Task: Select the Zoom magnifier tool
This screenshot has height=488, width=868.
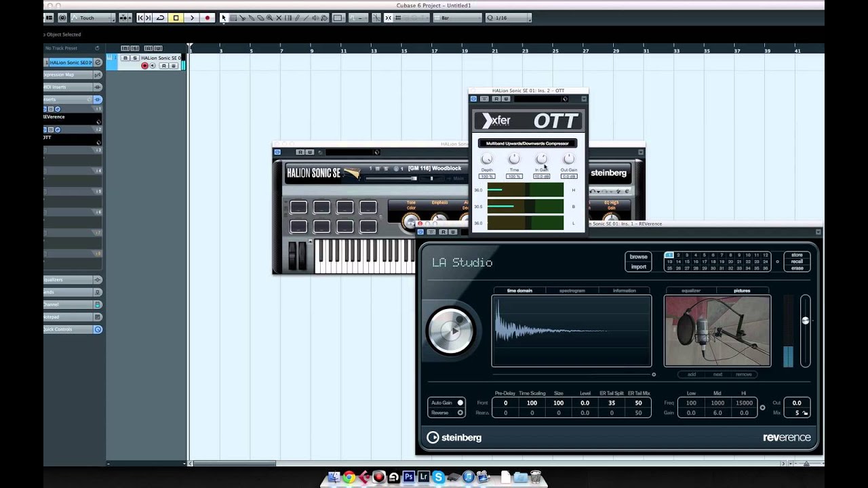Action: 270,18
